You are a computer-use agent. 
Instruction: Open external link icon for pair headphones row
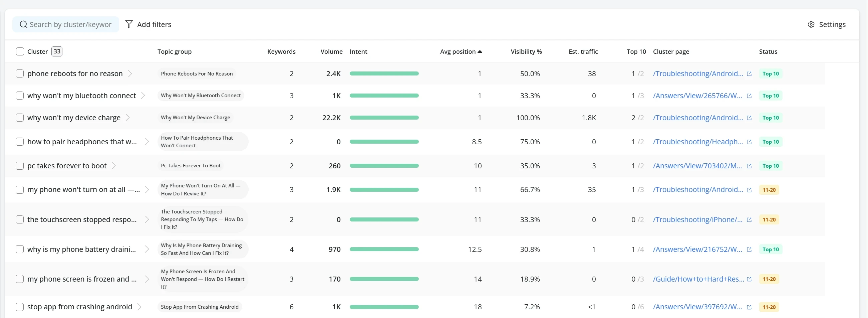(x=749, y=142)
